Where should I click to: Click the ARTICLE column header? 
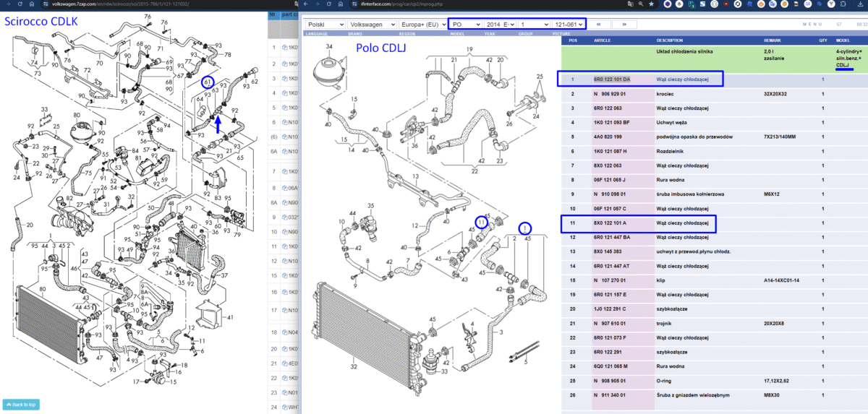coord(603,40)
